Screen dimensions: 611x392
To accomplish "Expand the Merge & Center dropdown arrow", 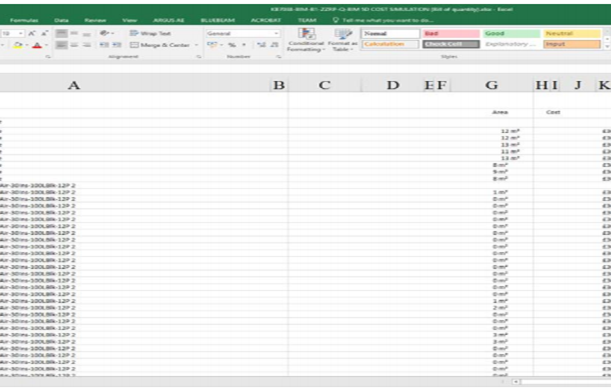I will pyautogui.click(x=196, y=45).
